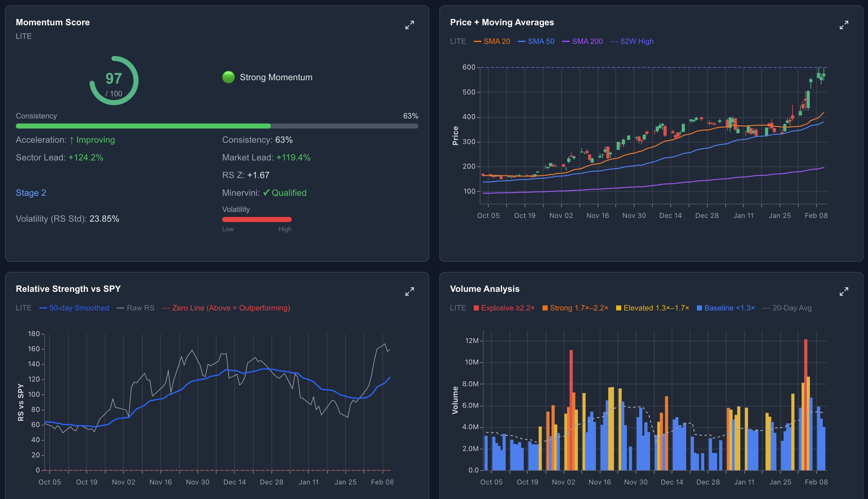Expand the Momentum Score panel

(409, 25)
